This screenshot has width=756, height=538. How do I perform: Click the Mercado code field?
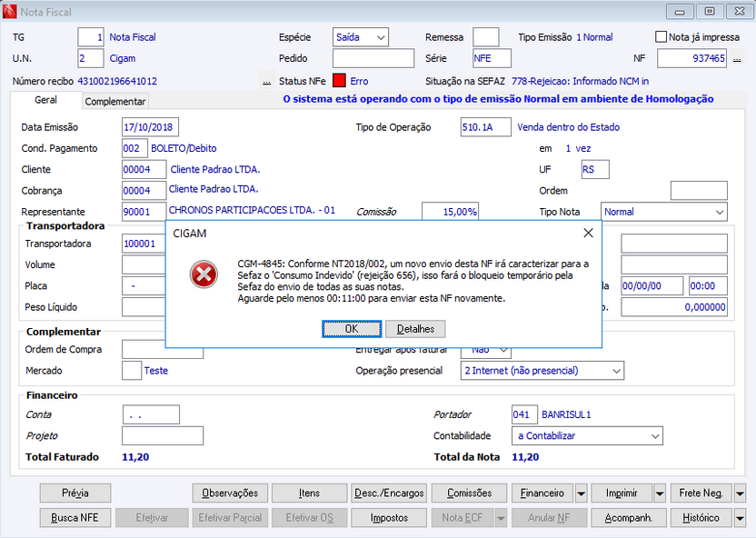[131, 371]
